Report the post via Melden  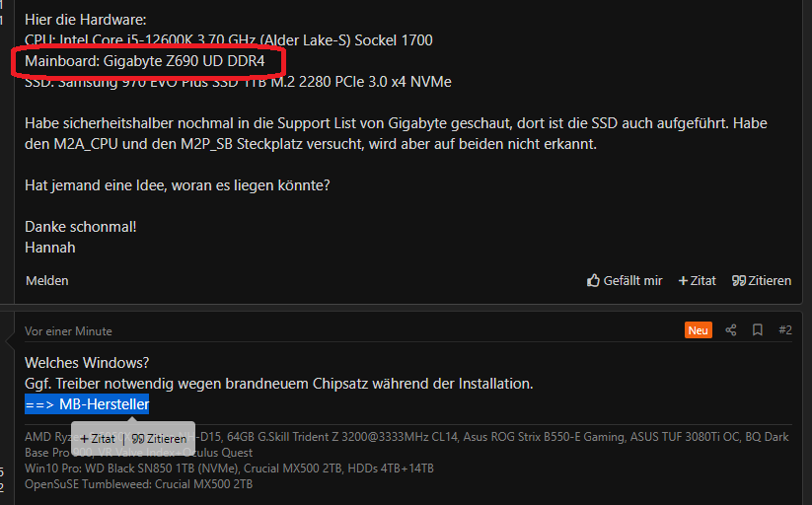pyautogui.click(x=47, y=281)
